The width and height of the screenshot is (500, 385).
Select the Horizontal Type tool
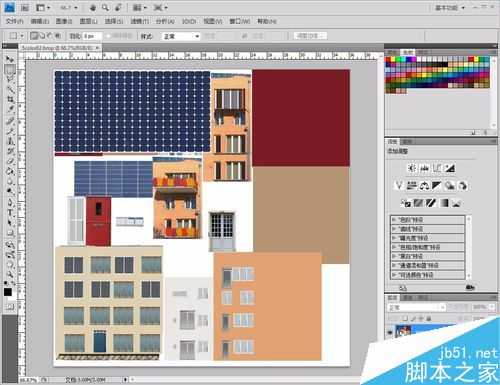click(10, 213)
